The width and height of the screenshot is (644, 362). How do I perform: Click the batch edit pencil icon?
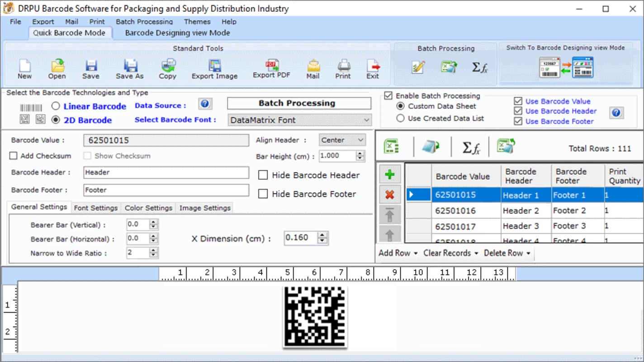coord(418,67)
